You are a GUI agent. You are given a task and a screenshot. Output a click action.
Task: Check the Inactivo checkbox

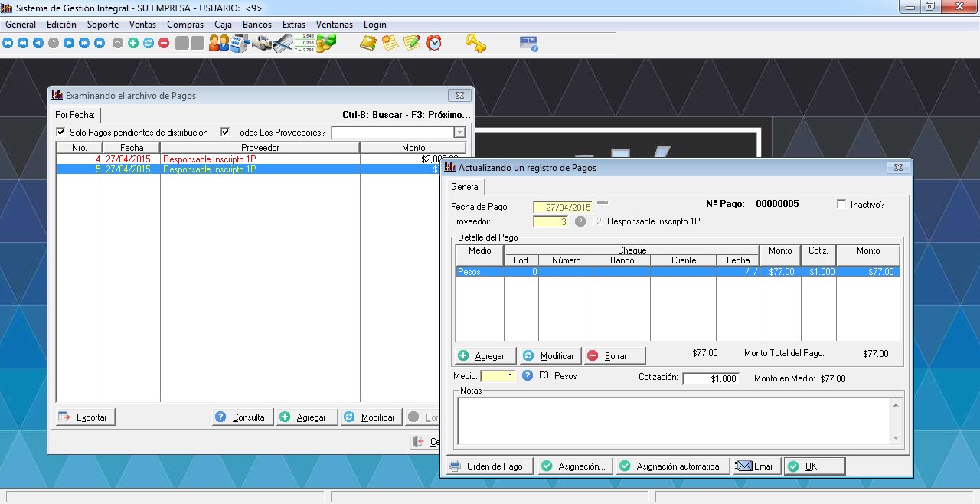click(842, 205)
